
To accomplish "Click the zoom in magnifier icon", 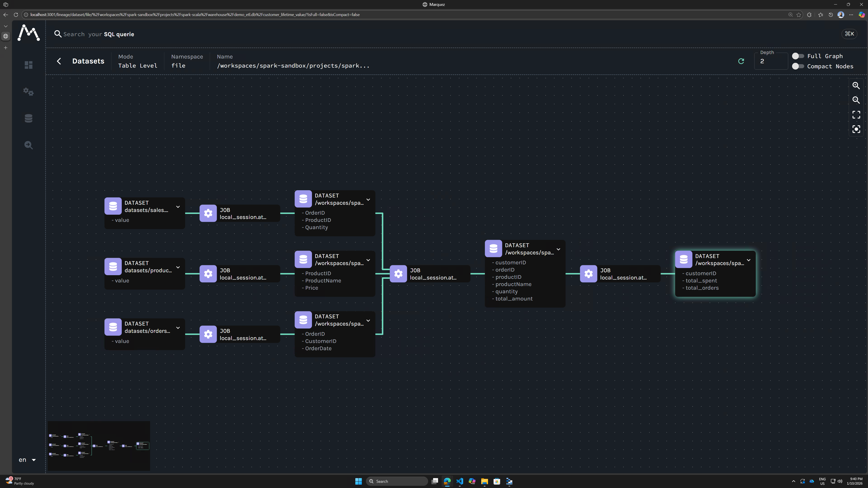I will tap(856, 86).
